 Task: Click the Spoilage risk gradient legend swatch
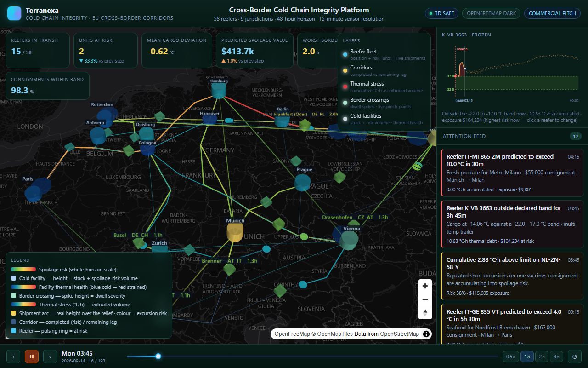pyautogui.click(x=23, y=270)
